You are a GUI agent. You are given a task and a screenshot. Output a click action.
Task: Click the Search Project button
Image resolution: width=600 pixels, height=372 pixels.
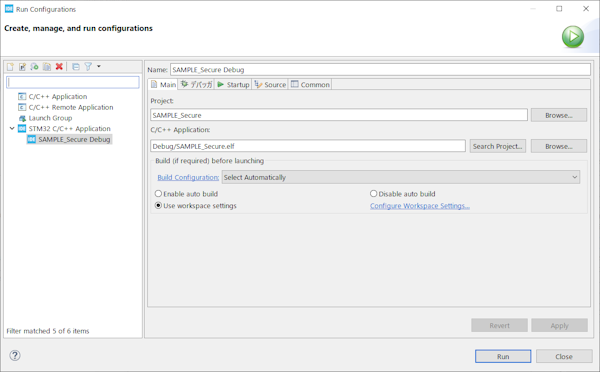tap(497, 146)
